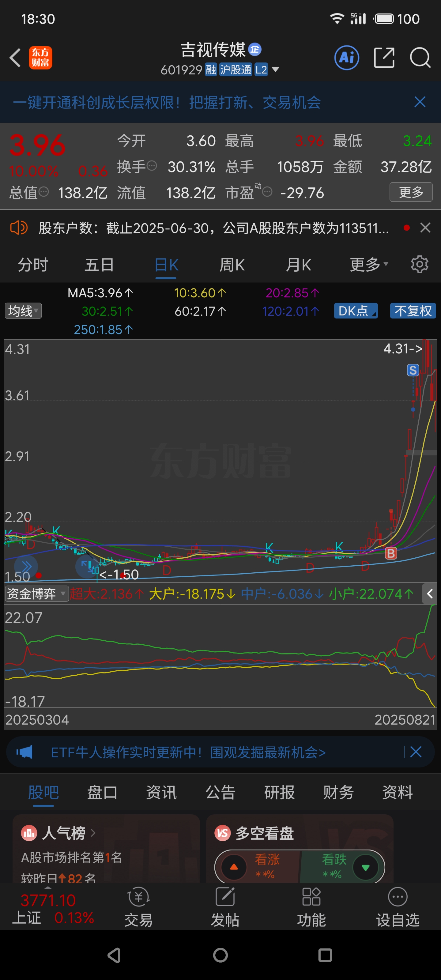Screen dimensions: 441x980
Task: Tap the chart expand arrows icon
Action: (x=87, y=567)
